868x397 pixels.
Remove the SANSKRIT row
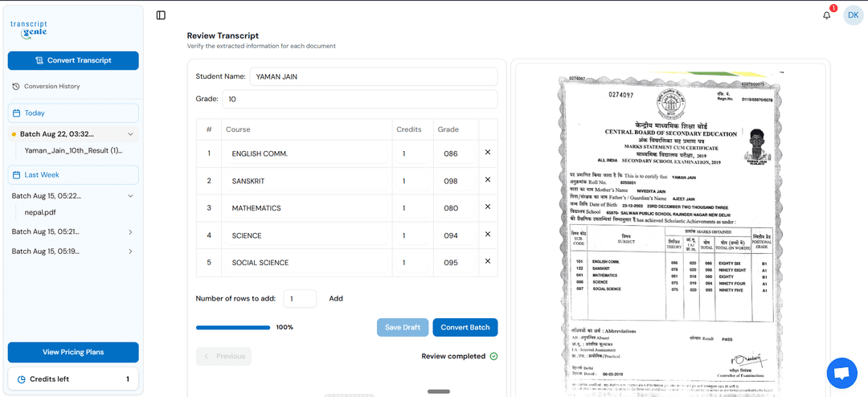point(488,179)
